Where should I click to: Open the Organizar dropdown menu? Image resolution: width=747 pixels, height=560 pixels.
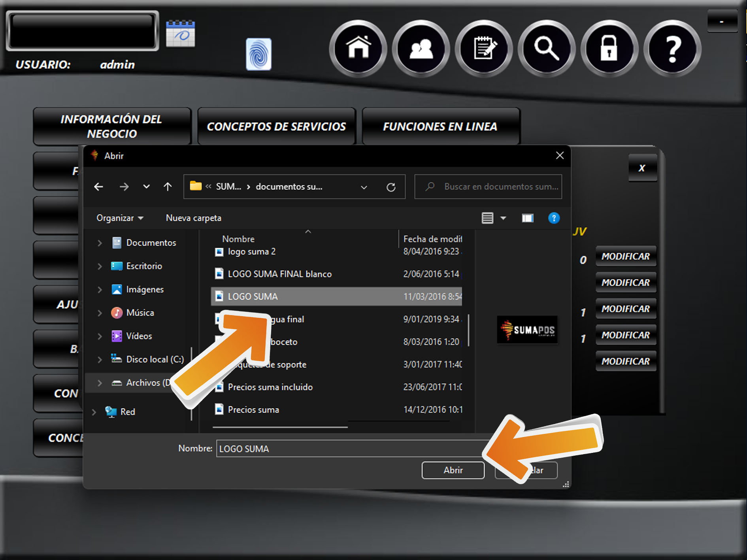click(119, 218)
